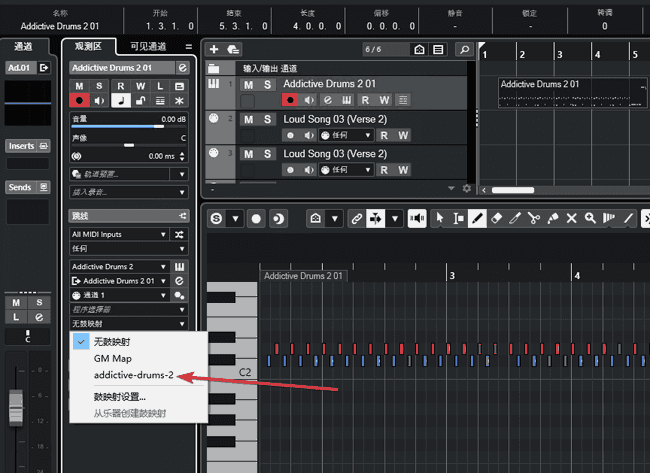Image resolution: width=650 pixels, height=473 pixels.
Task: Open 鼓映射设置... menu entry
Action: (138, 397)
